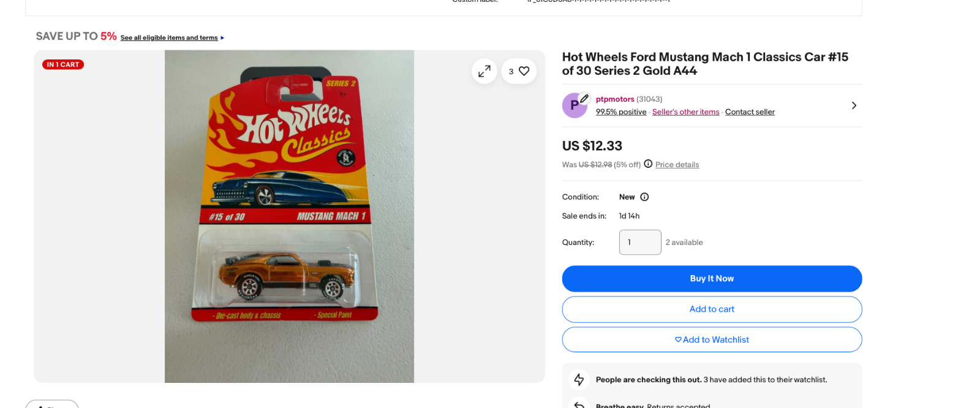Image resolution: width=980 pixels, height=408 pixels.
Task: Click the heart icon with 3 watchers
Action: 524,71
